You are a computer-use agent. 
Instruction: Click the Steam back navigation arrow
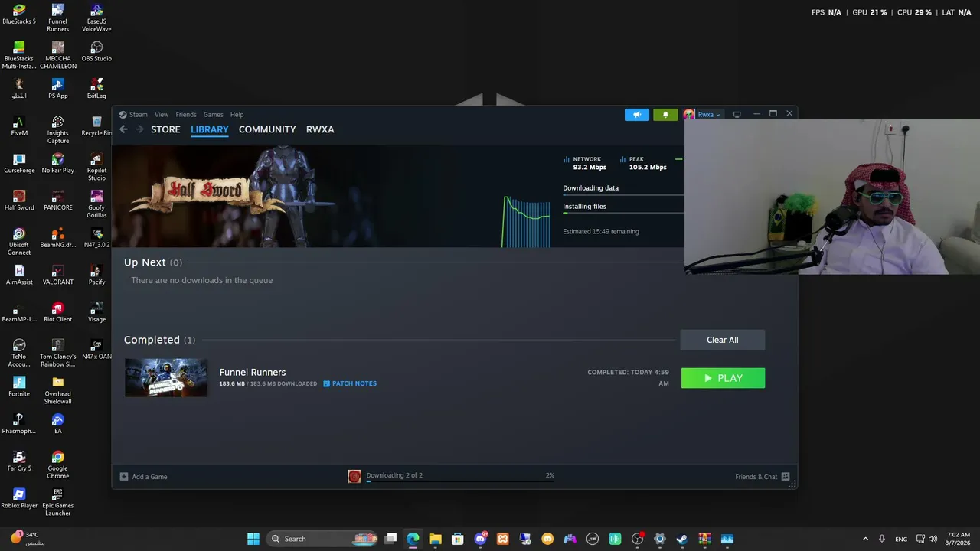(124, 129)
